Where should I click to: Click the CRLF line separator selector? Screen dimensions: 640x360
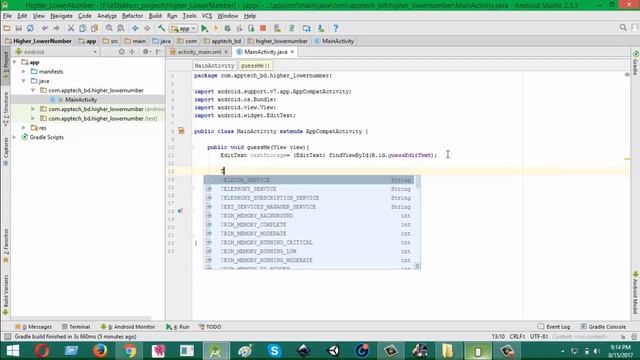point(517,336)
